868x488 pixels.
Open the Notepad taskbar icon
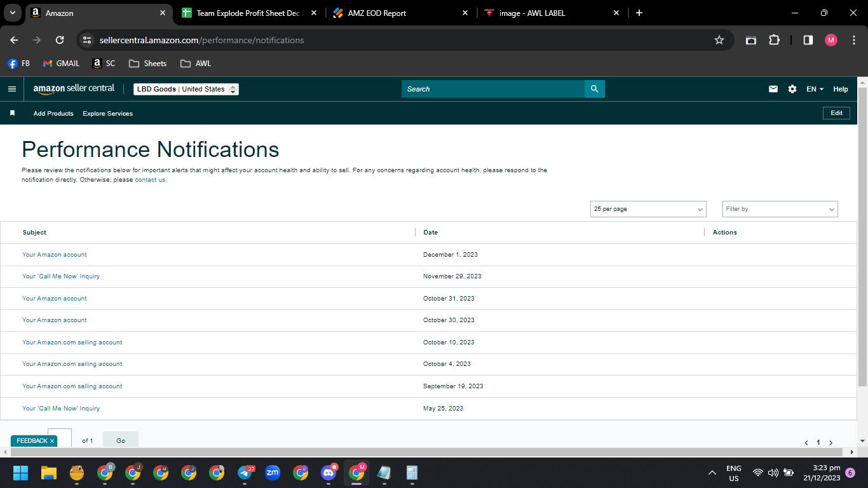[384, 473]
